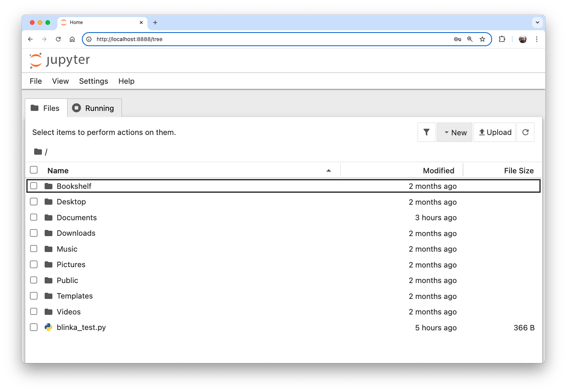567x392 pixels.
Task: Check the Desktop row checkbox
Action: [x=34, y=202]
